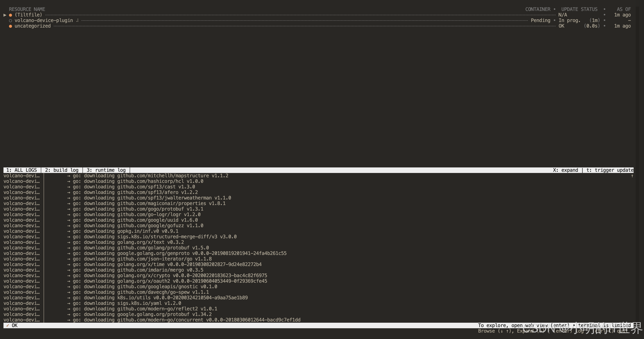Image resolution: width=644 pixels, height=339 pixels.
Task: Click the orange dot next to uncategorized
Action: [x=11, y=26]
